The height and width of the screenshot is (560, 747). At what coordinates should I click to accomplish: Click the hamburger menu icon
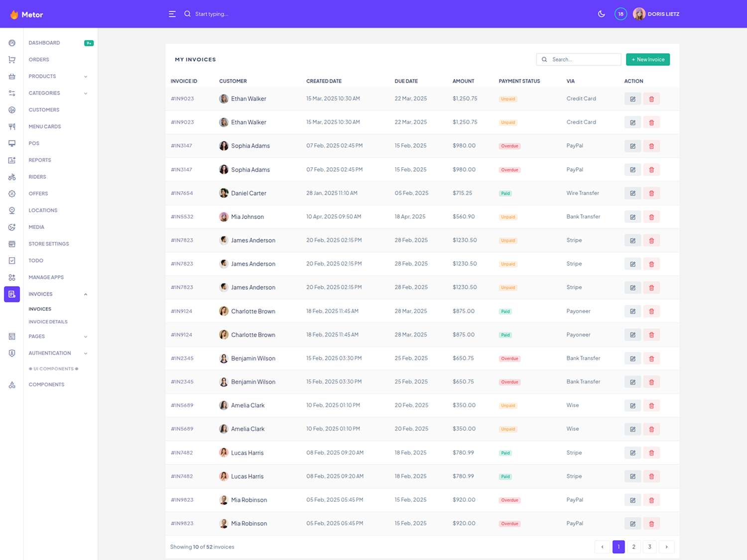pos(172,14)
